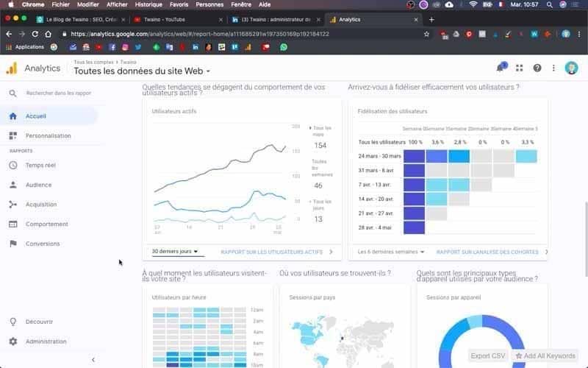This screenshot has width=588, height=368.
Task: Open the Instagram bookmark
Action: tap(125, 47)
